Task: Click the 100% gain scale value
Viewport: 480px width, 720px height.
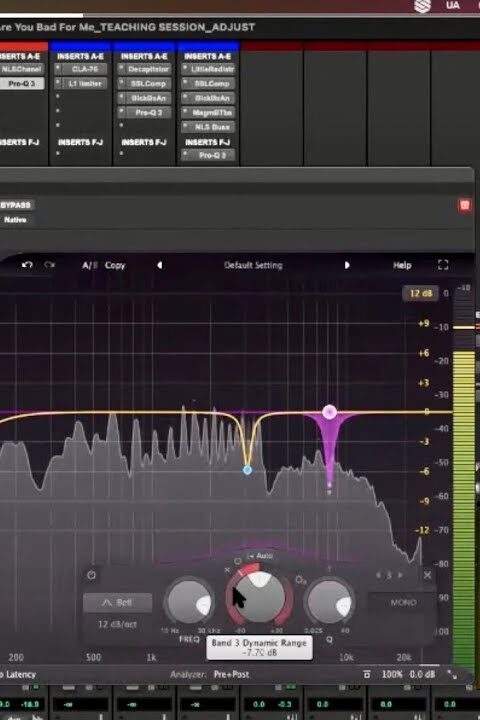Action: pyautogui.click(x=392, y=674)
